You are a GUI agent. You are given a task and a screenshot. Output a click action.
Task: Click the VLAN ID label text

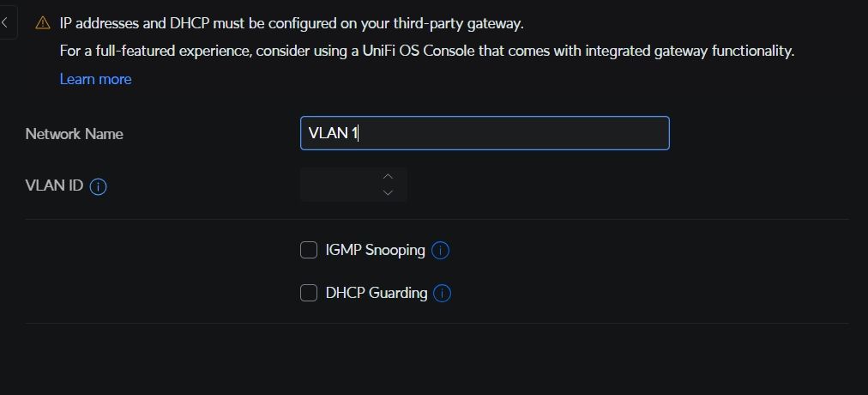pos(54,185)
